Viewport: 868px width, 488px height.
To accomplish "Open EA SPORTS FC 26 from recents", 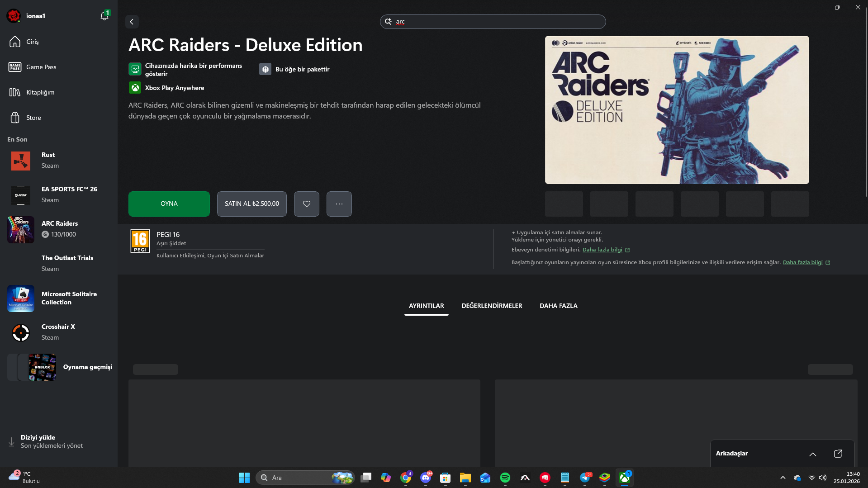I will click(59, 195).
